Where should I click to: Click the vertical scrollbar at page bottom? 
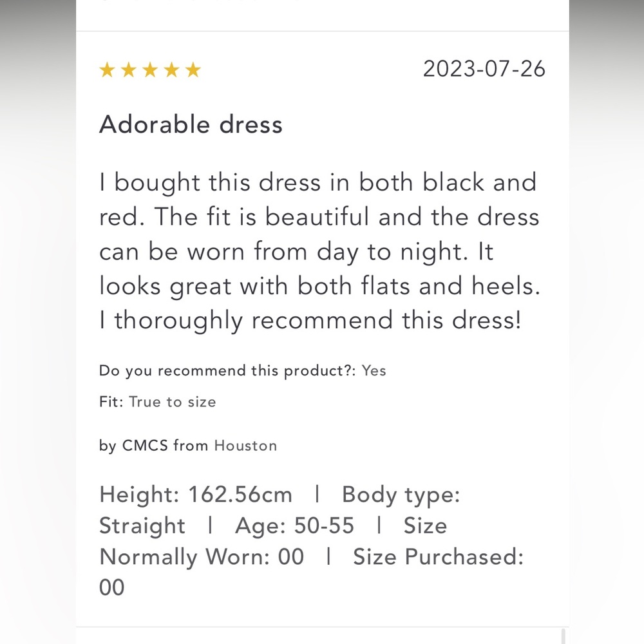[563, 636]
